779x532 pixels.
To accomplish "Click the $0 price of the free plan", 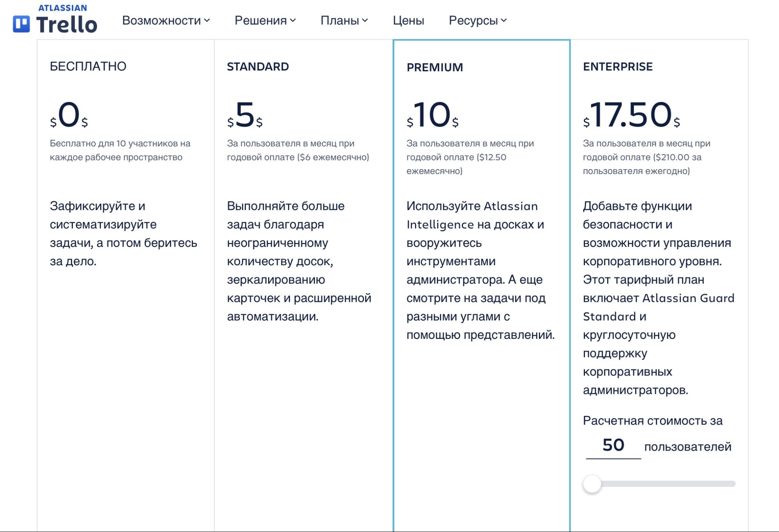I will pyautogui.click(x=69, y=115).
